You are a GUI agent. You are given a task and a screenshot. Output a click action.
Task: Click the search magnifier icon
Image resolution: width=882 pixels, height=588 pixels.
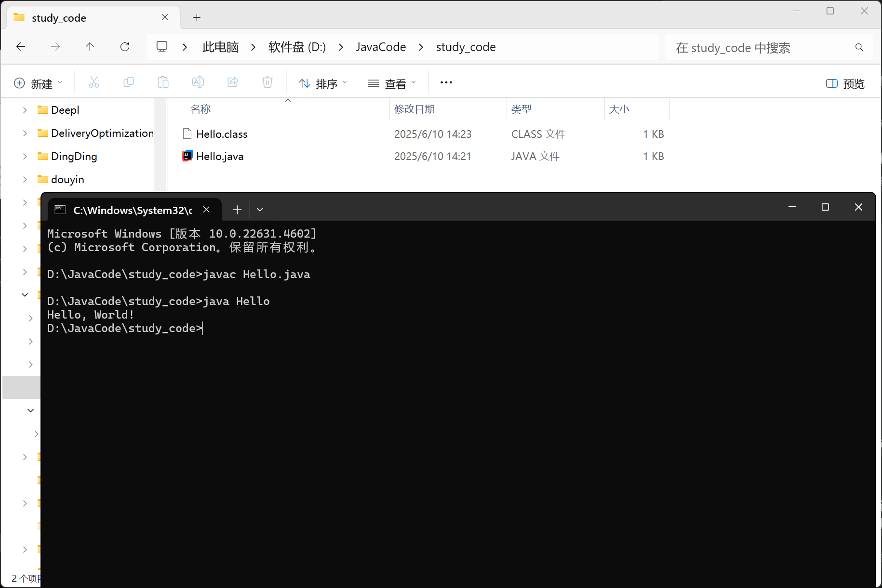coord(859,47)
